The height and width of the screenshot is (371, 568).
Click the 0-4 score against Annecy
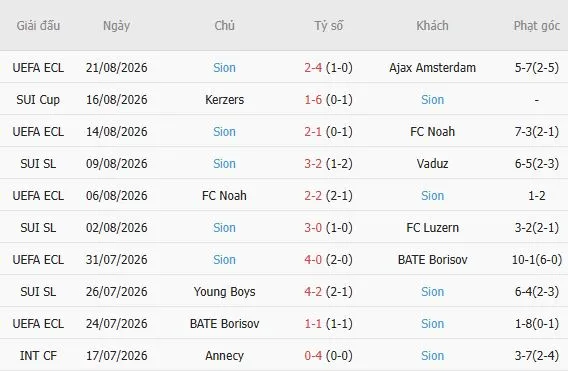click(x=313, y=355)
